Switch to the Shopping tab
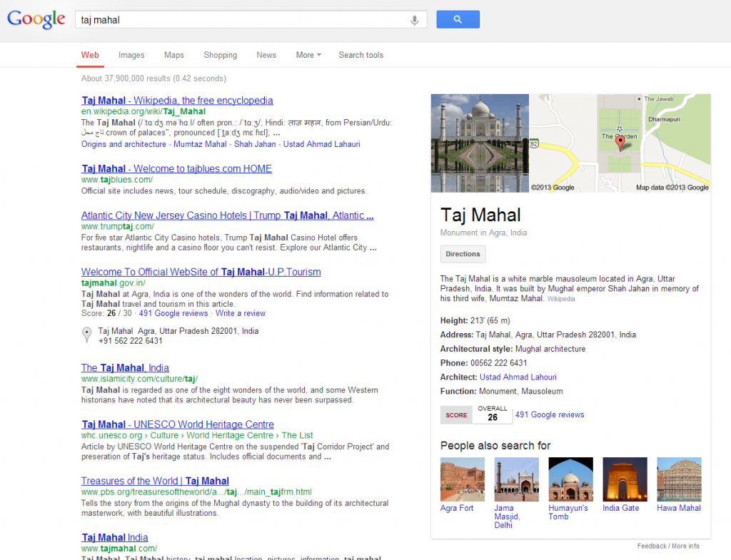 [220, 55]
